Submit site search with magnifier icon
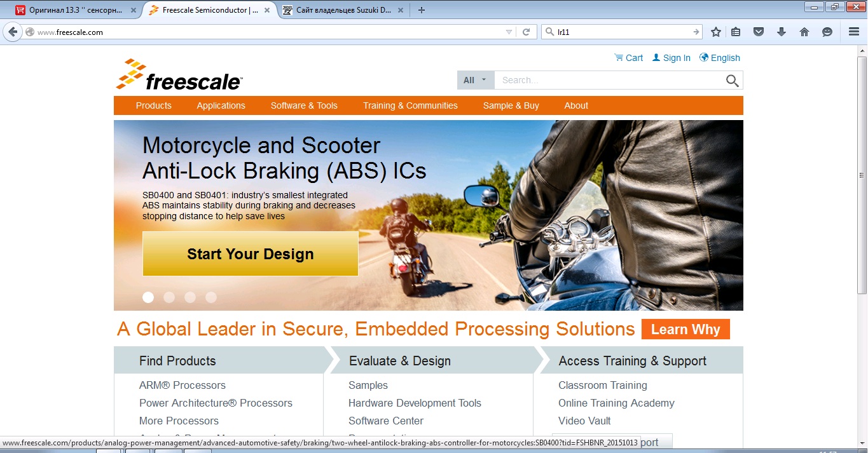 (x=733, y=80)
